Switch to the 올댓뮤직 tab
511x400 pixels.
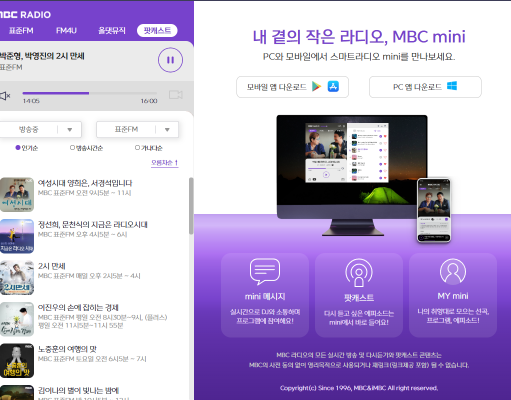112,31
